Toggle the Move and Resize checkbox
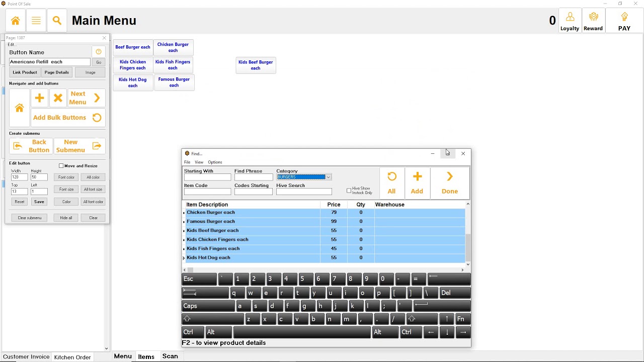The height and width of the screenshot is (362, 644). [x=61, y=166]
